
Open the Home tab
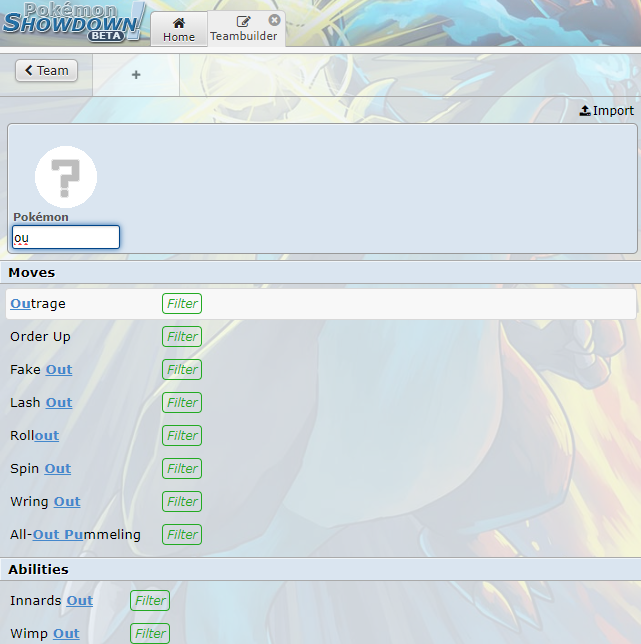179,29
